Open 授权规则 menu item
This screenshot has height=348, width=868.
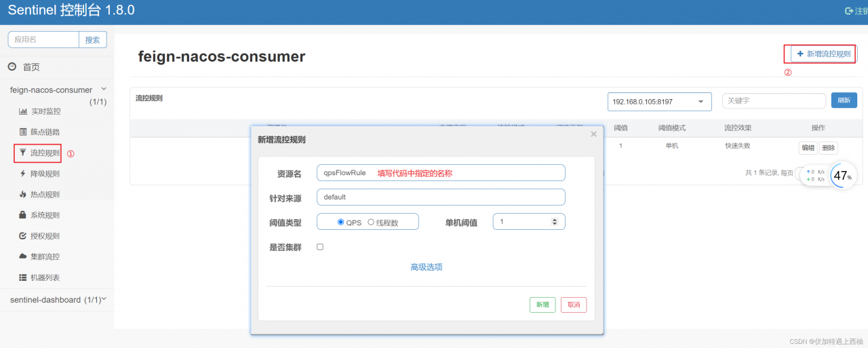(x=45, y=236)
